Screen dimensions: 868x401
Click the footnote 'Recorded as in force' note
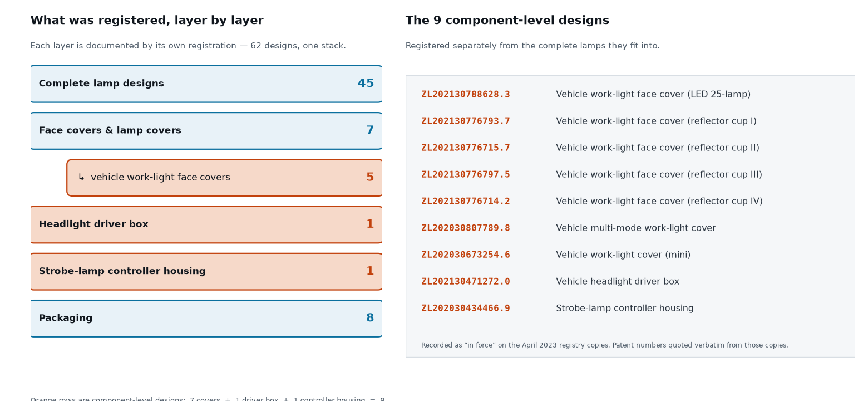(605, 345)
